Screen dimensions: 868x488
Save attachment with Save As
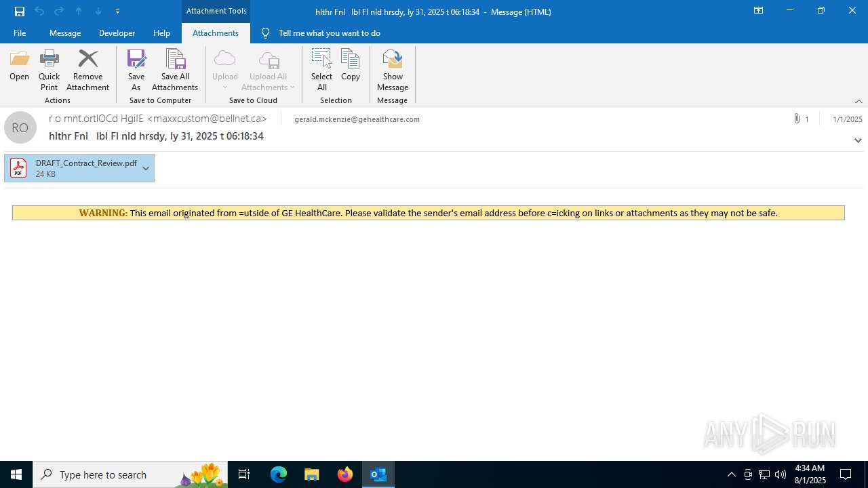(x=136, y=70)
